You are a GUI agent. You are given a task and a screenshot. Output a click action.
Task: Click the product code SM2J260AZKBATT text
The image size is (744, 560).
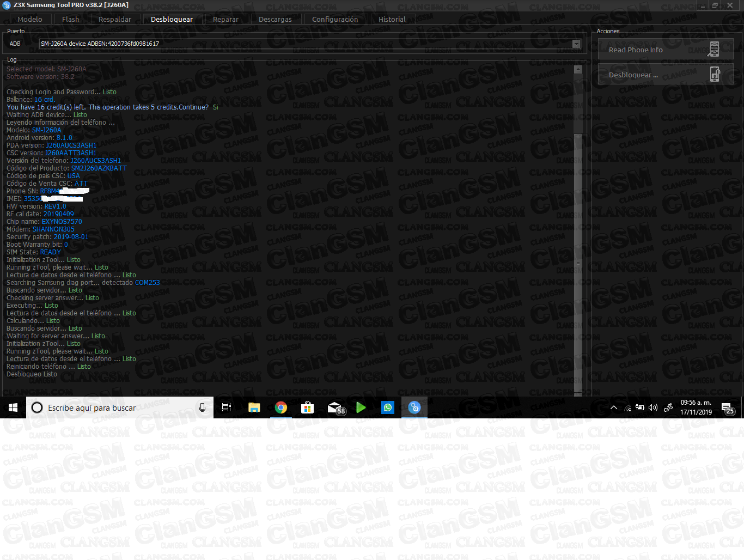[99, 168]
